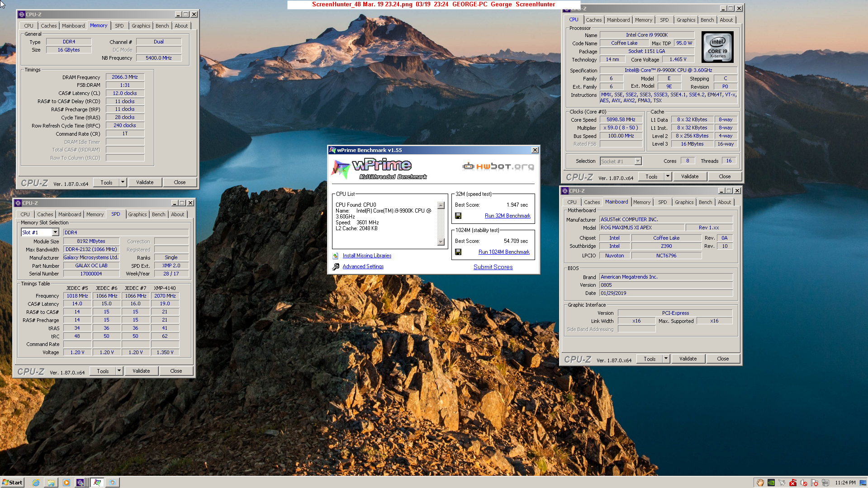The image size is (868, 488).
Task: Switch to Bench tab in the CPU window
Action: [707, 20]
